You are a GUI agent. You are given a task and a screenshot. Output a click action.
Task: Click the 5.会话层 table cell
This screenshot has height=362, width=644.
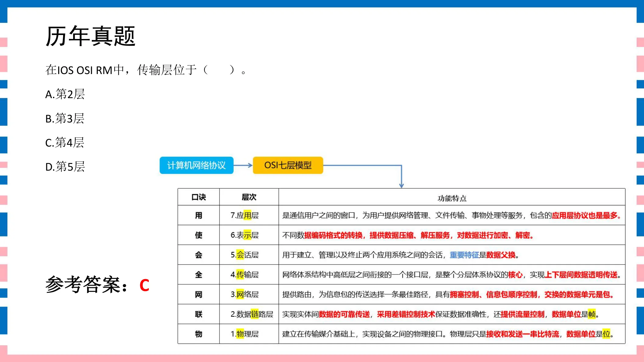point(249,255)
